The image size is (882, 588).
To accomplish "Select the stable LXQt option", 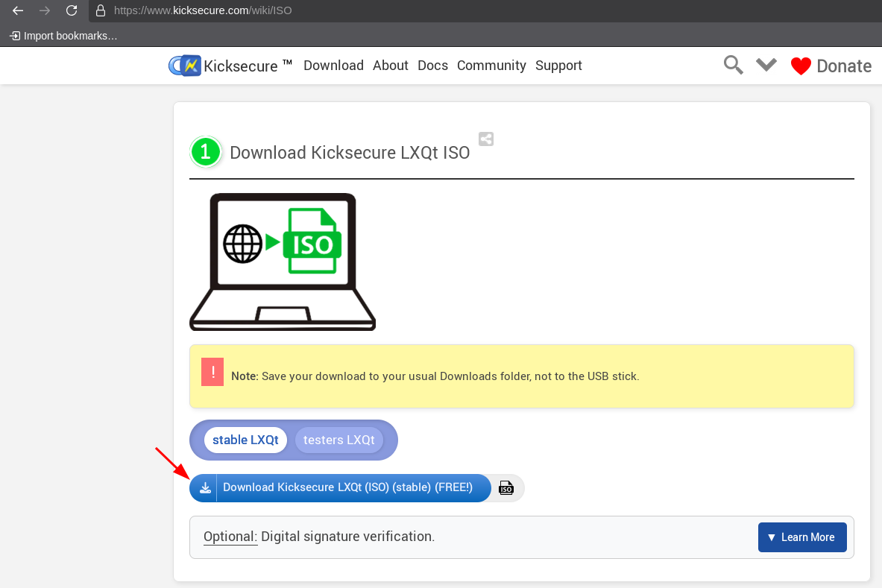I will point(245,440).
